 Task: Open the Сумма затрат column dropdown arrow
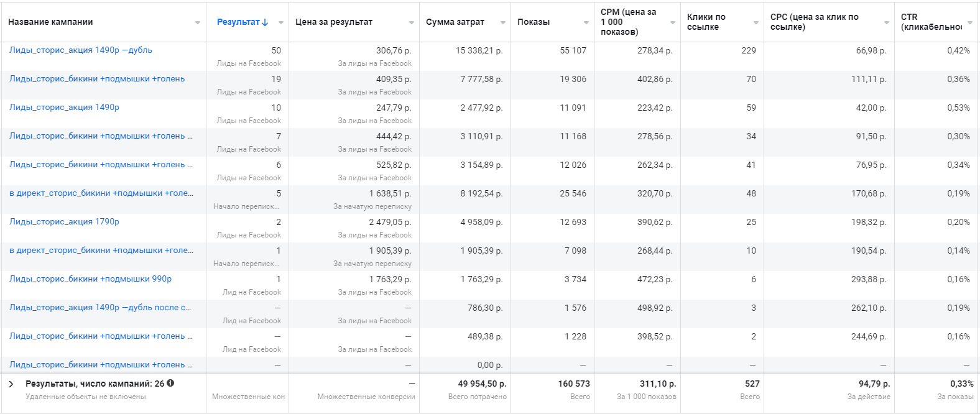[503, 23]
